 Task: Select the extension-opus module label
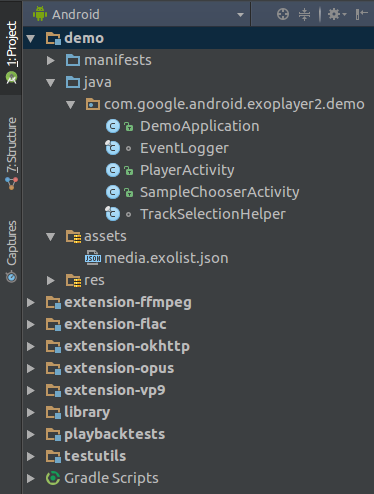[119, 369]
